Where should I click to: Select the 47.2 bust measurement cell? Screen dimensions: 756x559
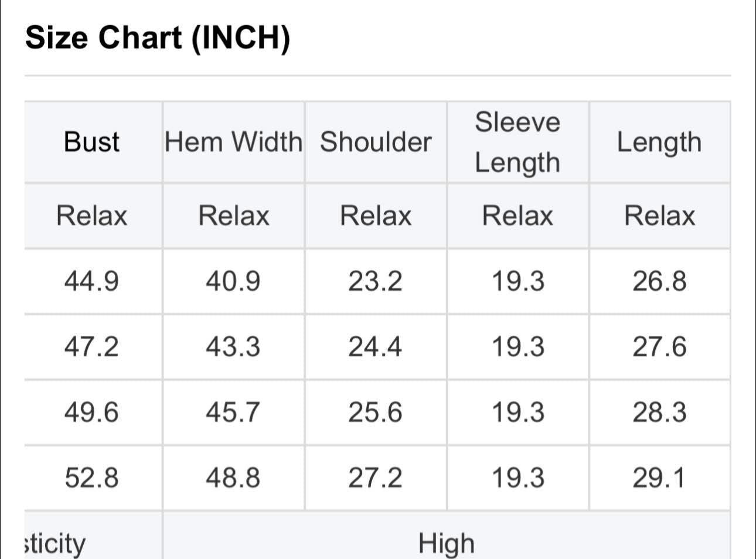point(91,347)
